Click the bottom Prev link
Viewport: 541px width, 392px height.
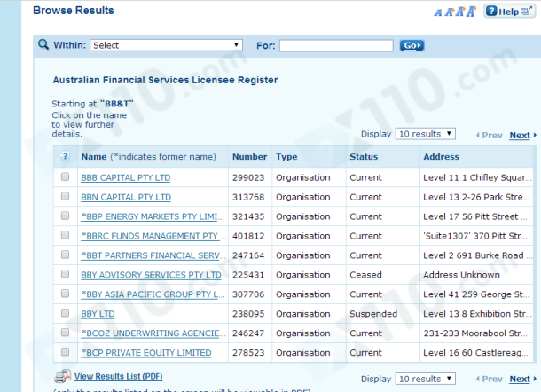492,379
